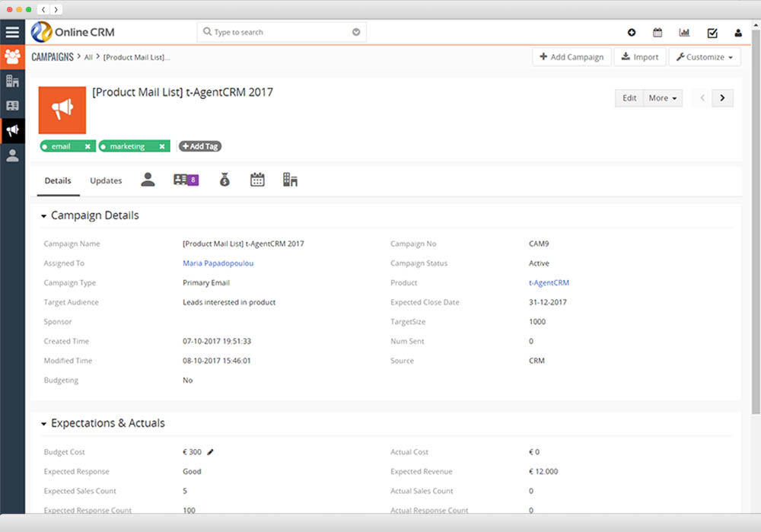The width and height of the screenshot is (761, 532).
Task: Collapse the Campaign Details section
Action: click(x=43, y=216)
